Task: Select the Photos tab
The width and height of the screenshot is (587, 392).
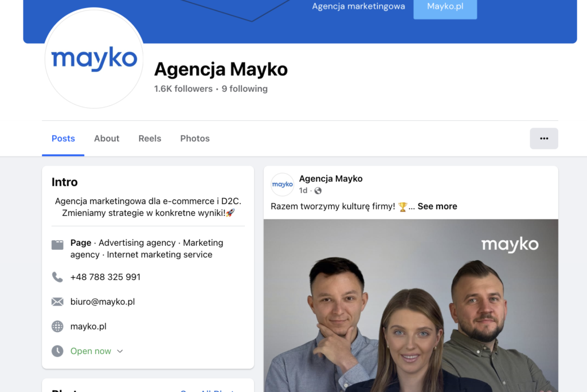Action: point(194,138)
